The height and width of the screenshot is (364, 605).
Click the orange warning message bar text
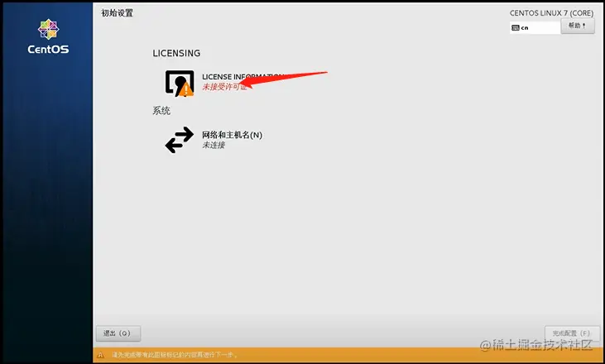[175, 355]
